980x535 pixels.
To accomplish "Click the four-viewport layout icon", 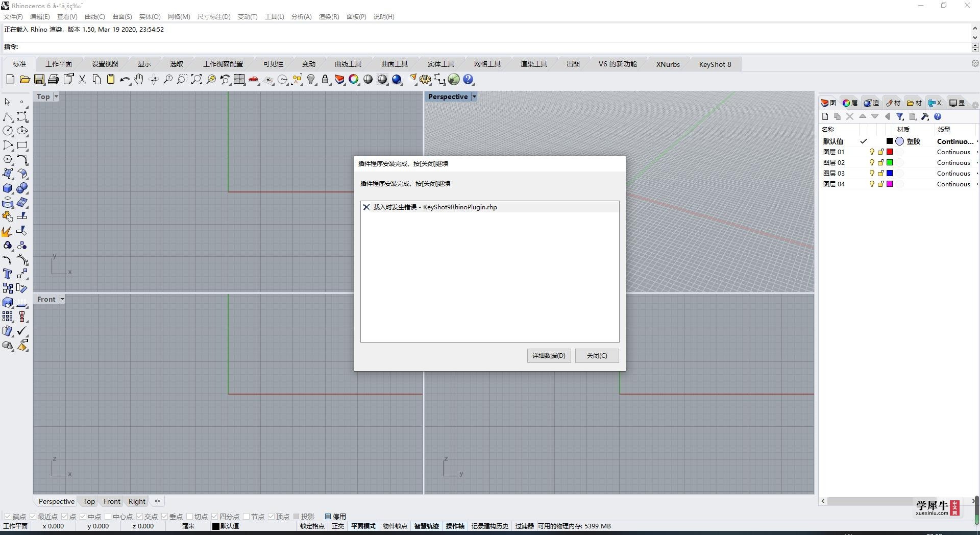I will [239, 79].
